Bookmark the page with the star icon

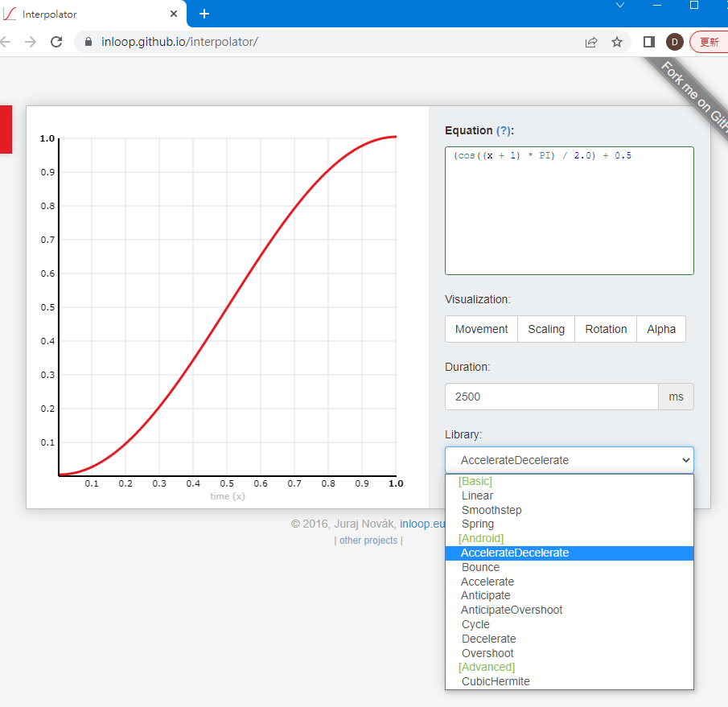[x=616, y=43]
